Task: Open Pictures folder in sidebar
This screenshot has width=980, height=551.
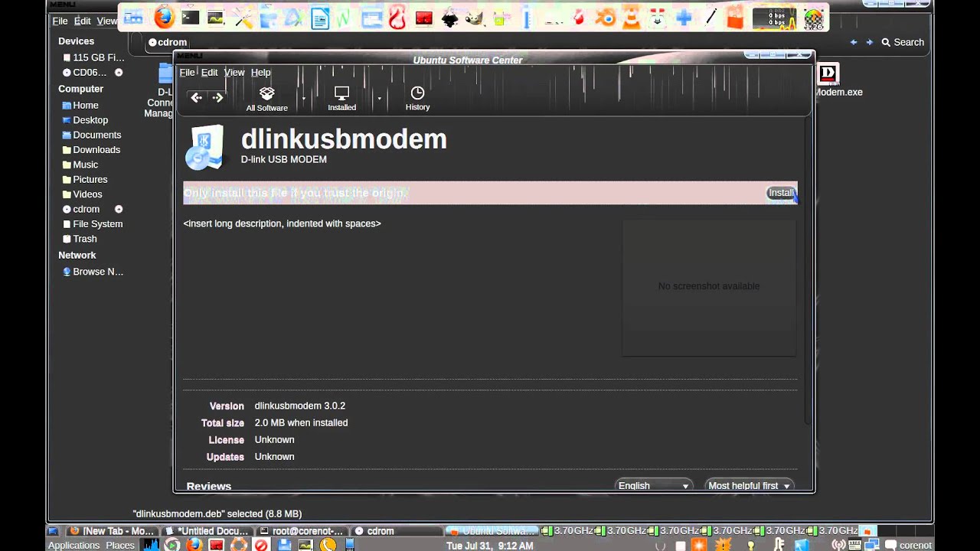Action: pos(85,179)
